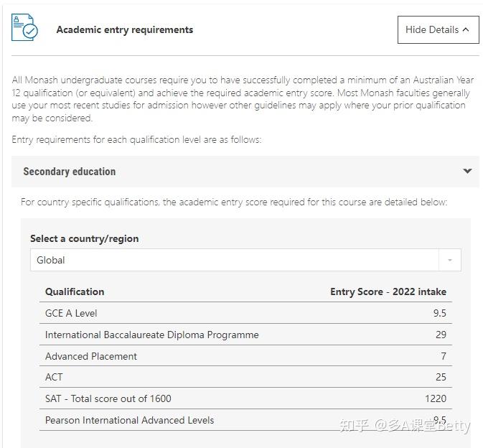483x448 pixels.
Task: Open the Select a country/region dropdown arrow
Action: click(x=450, y=260)
